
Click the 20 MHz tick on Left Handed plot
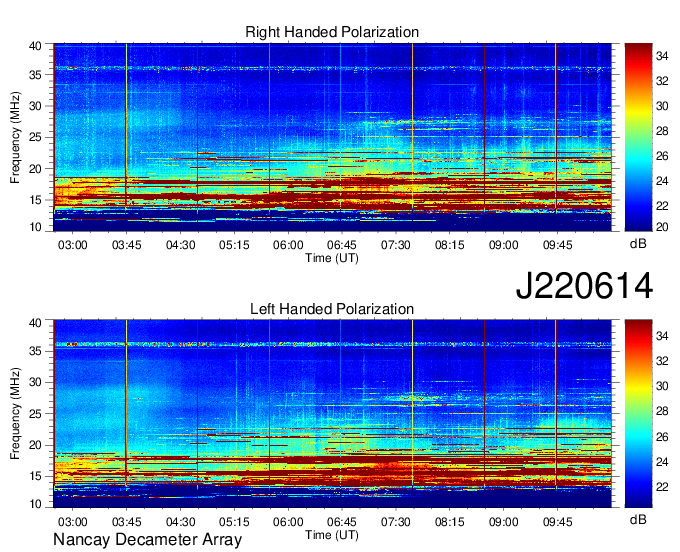point(35,445)
